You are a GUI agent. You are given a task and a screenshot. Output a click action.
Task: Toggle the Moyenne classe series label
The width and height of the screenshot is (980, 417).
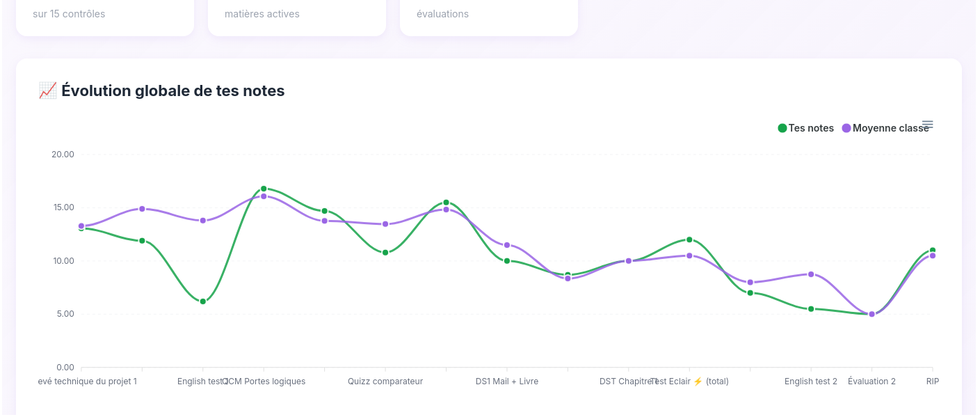click(x=890, y=128)
